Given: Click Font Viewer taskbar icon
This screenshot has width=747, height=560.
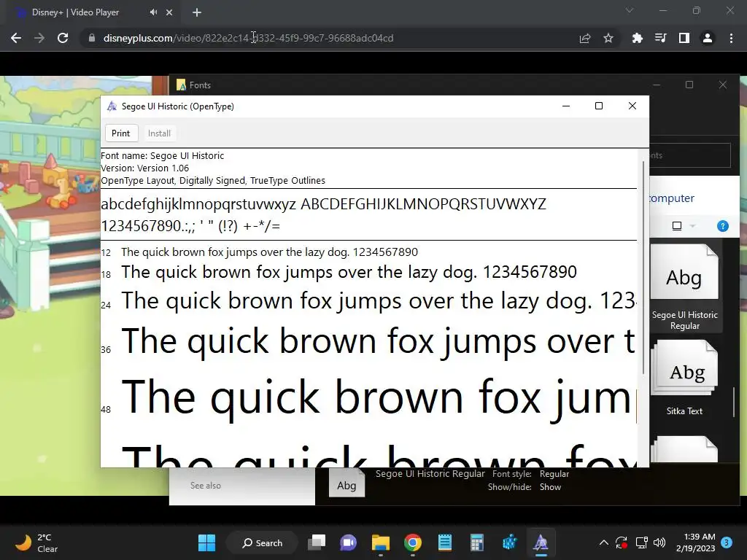Looking at the screenshot, I should coord(541,542).
